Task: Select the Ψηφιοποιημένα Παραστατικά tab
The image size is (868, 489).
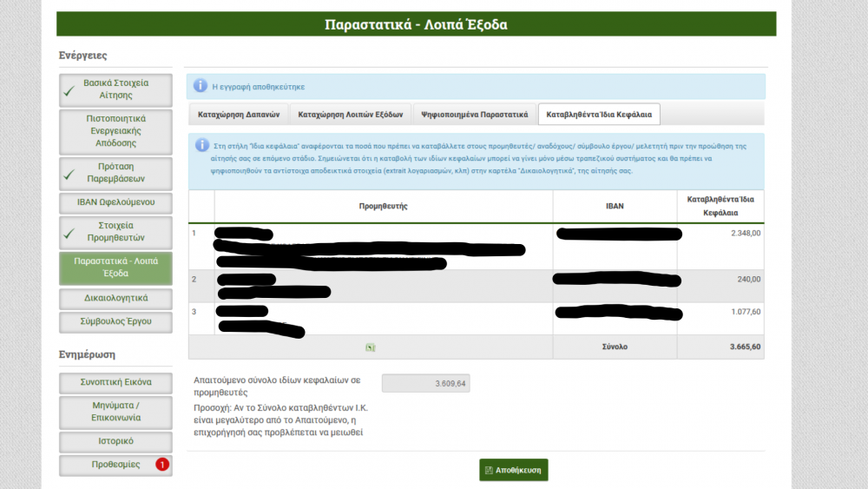Action: (474, 115)
